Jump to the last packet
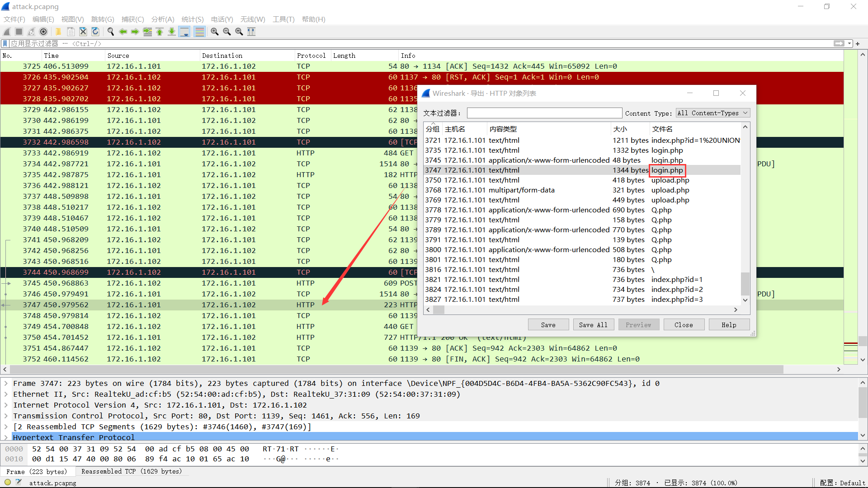This screenshot has height=488, width=868. pos(172,32)
